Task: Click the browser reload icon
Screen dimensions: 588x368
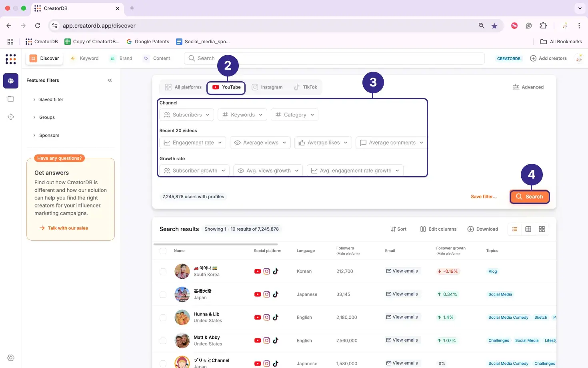Action: 38,26
